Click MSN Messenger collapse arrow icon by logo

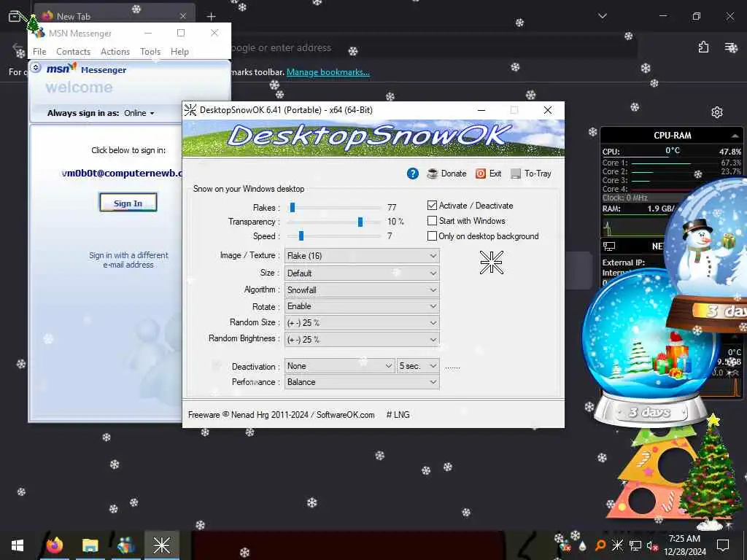tap(36, 68)
